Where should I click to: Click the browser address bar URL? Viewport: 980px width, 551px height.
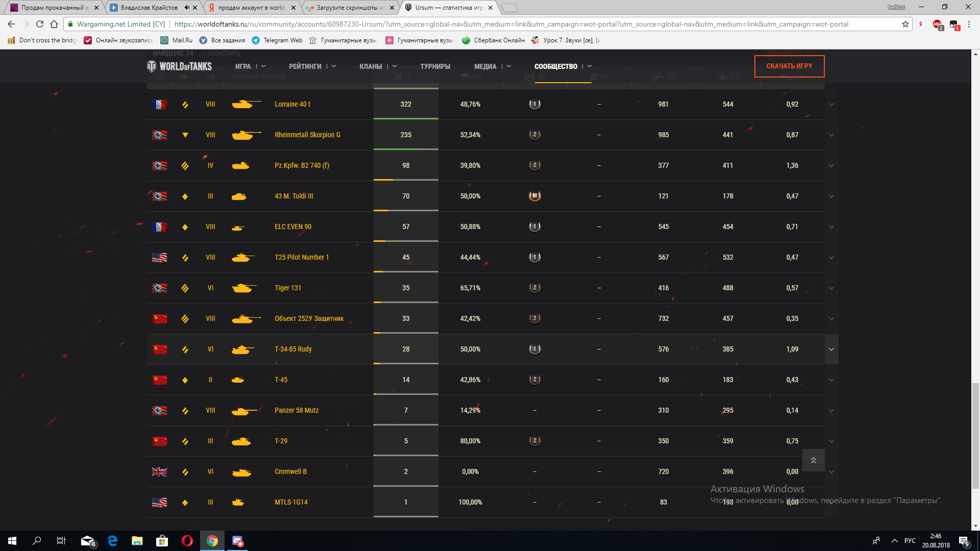(x=511, y=24)
